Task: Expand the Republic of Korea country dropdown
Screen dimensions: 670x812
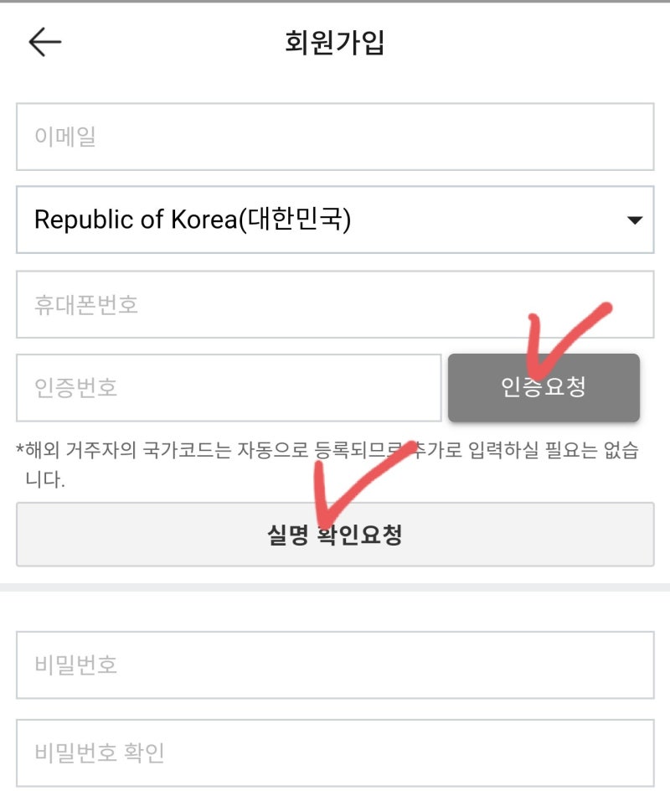Action: tap(335, 220)
